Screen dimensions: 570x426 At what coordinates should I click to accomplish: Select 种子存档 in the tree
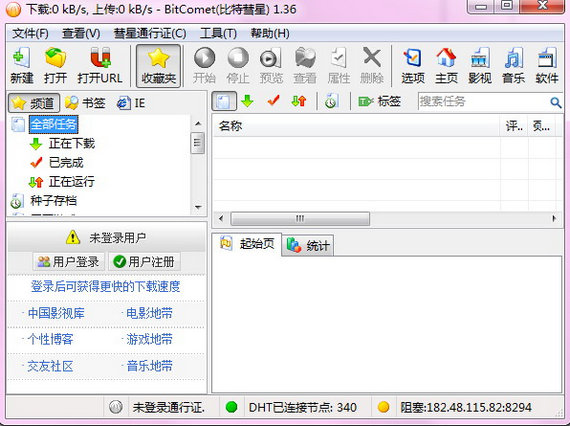point(53,200)
